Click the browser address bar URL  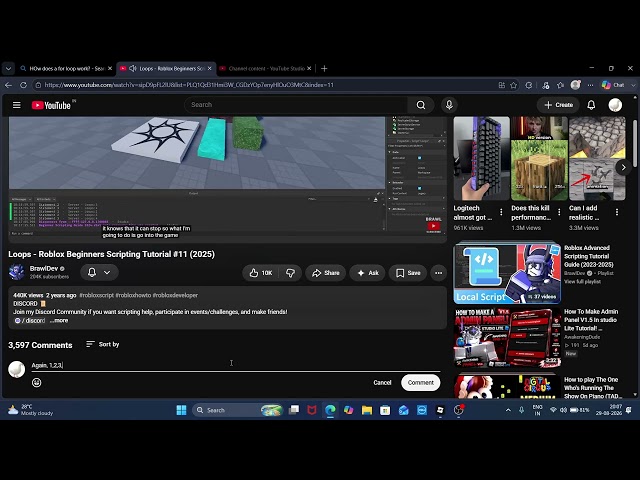[189, 85]
